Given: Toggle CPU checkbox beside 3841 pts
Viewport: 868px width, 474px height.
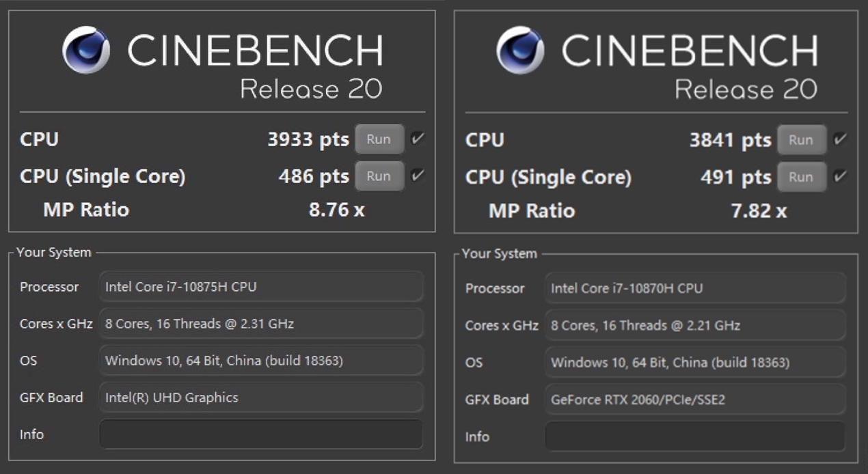Looking at the screenshot, I should (x=840, y=140).
